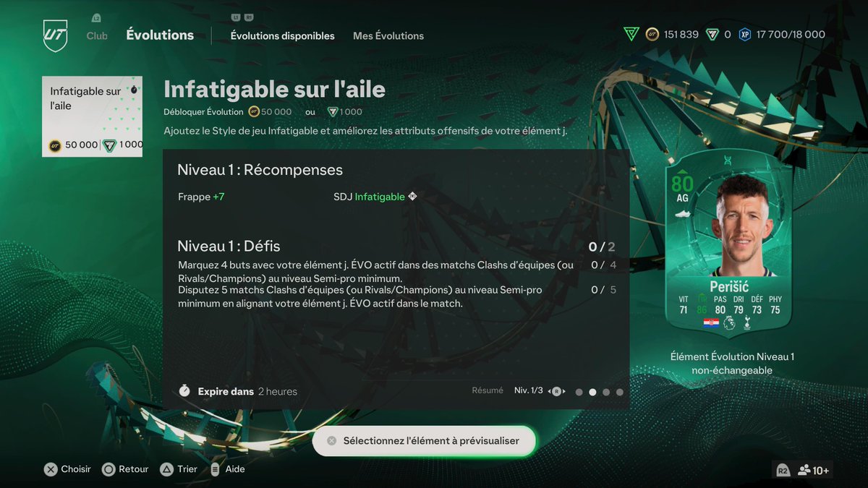The image size is (868, 488).
Task: Click the XP value 17 700/18 000
Action: (791, 34)
